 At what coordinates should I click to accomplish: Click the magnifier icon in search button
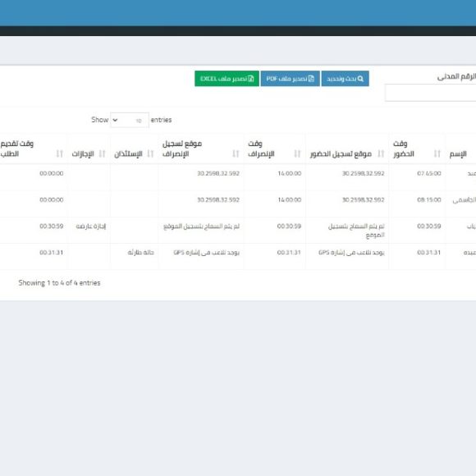[360, 79]
